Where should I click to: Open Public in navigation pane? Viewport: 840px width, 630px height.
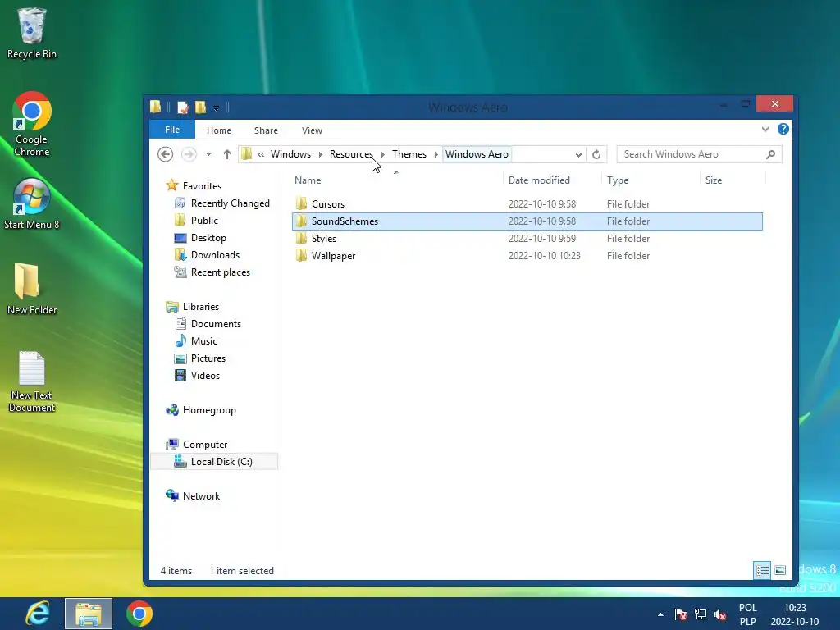204,221
